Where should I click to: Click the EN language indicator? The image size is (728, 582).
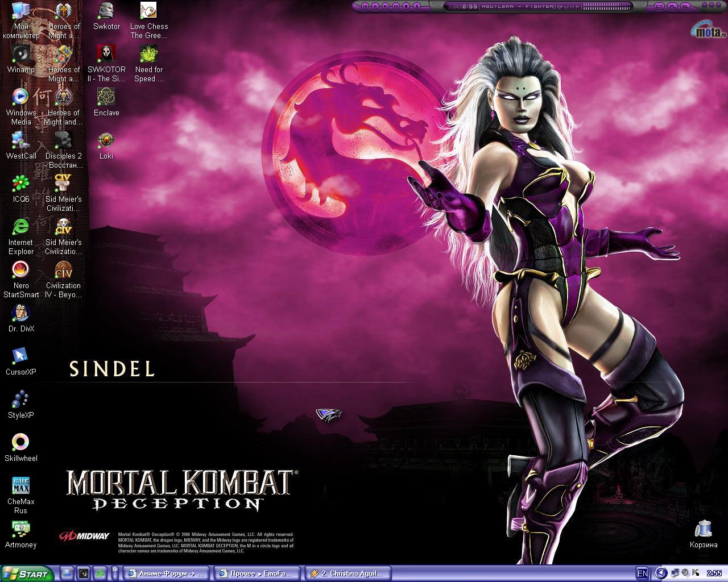point(643,573)
